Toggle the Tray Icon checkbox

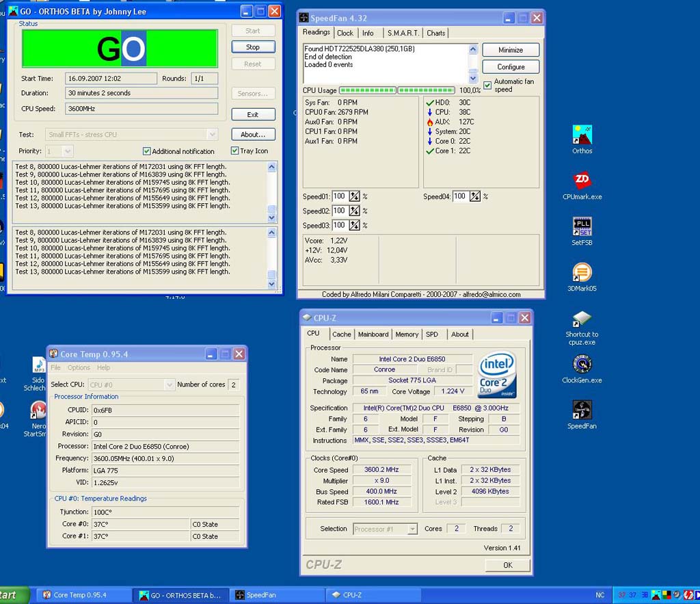click(x=235, y=150)
